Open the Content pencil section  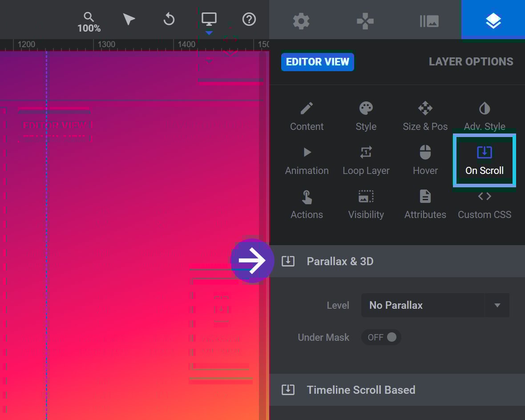point(307,117)
